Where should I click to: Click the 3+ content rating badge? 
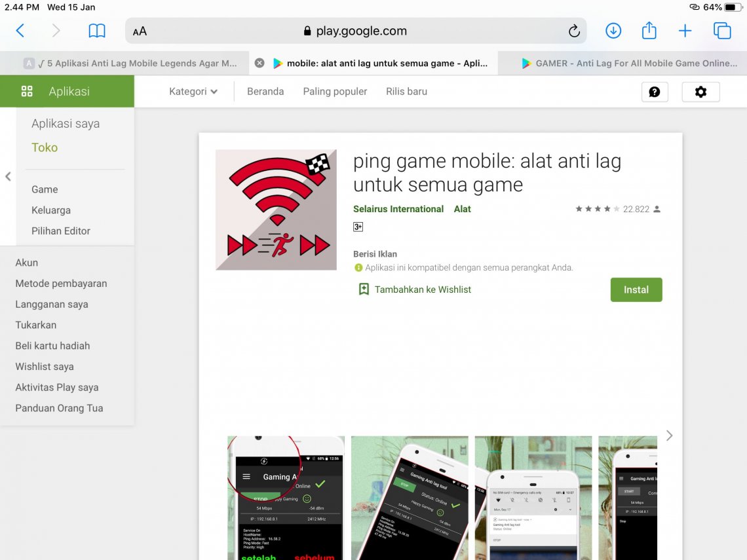pyautogui.click(x=358, y=227)
